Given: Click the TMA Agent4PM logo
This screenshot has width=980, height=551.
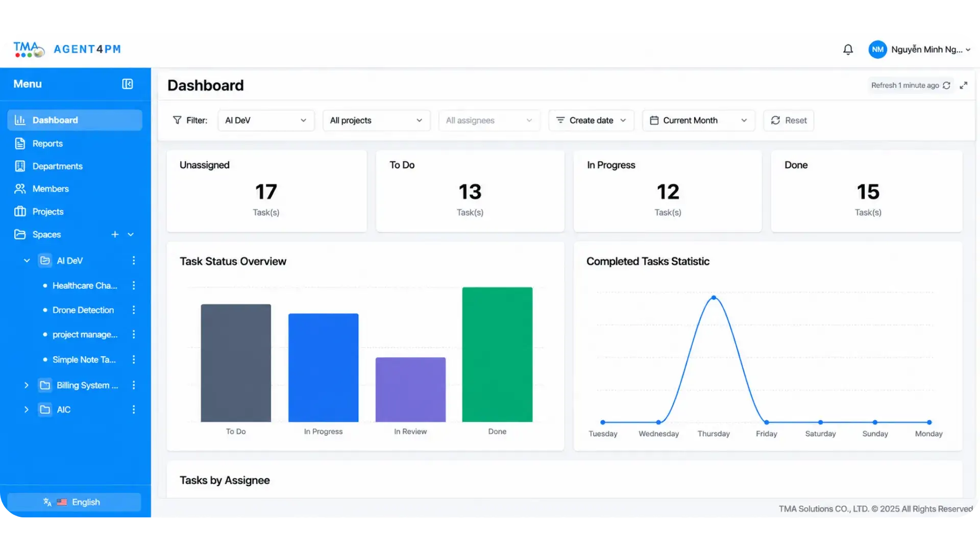Looking at the screenshot, I should 67,49.
